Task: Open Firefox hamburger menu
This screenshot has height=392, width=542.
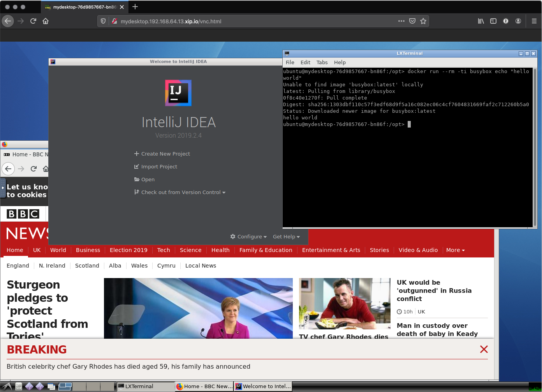Action: pos(534,21)
